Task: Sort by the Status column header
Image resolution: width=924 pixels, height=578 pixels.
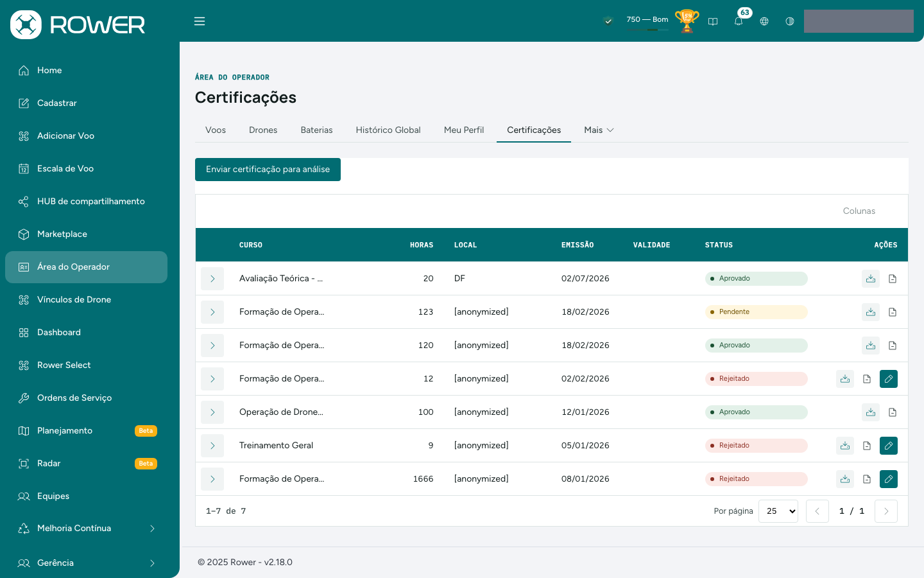Action: pos(719,245)
